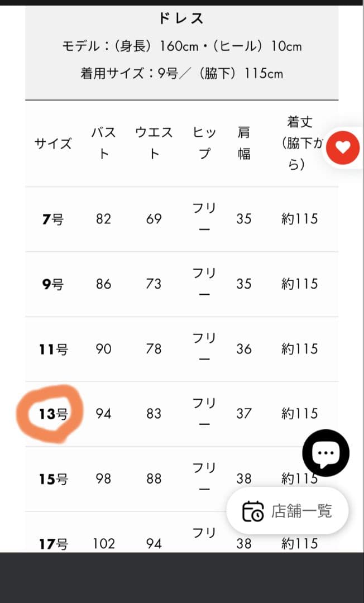364x603 pixels.
Task: Tap the ドレス heading text
Action: click(x=181, y=18)
